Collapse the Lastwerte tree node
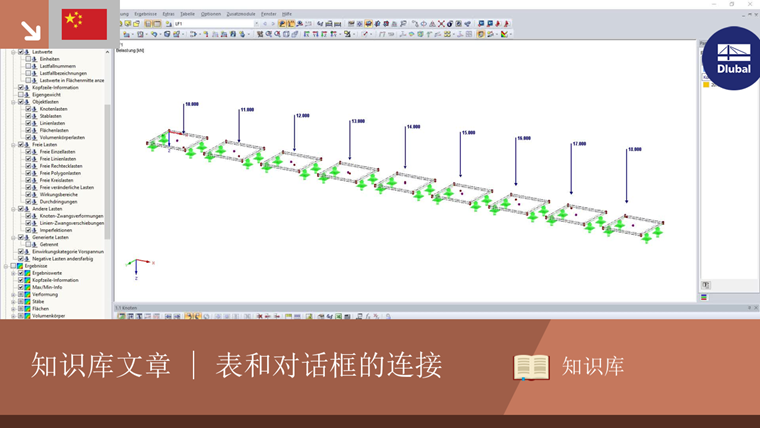The height and width of the screenshot is (428, 760). (x=14, y=52)
